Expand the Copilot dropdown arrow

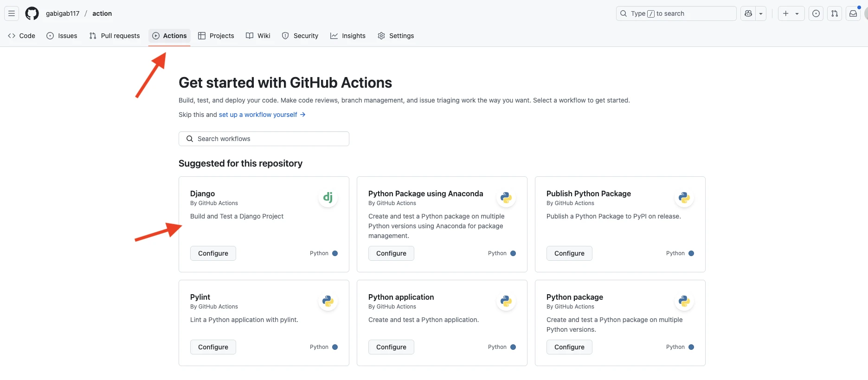(761, 13)
